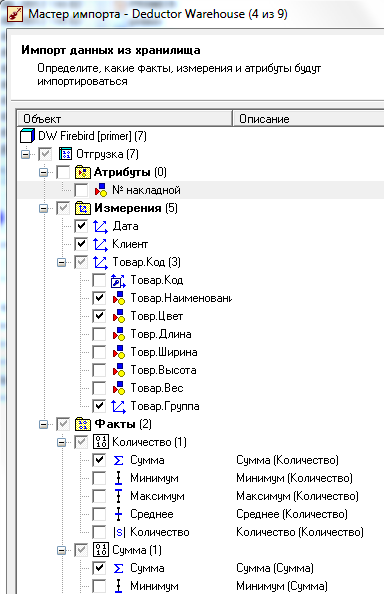The image size is (384, 594).
Task: Click the Товар.Вес attribute icon
Action: pyautogui.click(x=119, y=388)
